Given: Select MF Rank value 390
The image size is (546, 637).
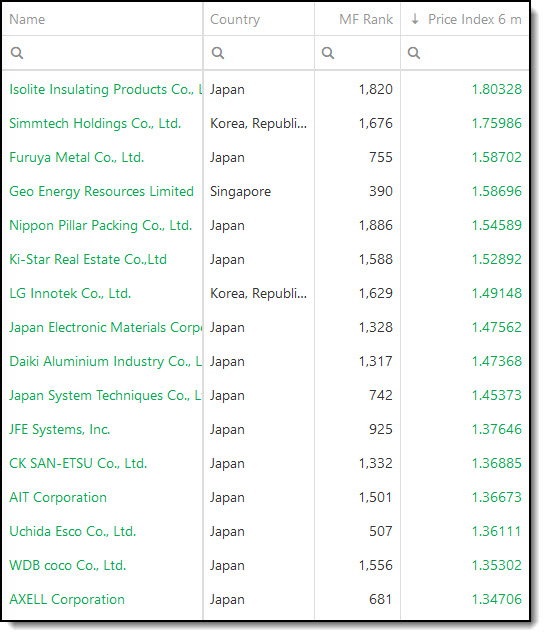Looking at the screenshot, I should (x=381, y=191).
